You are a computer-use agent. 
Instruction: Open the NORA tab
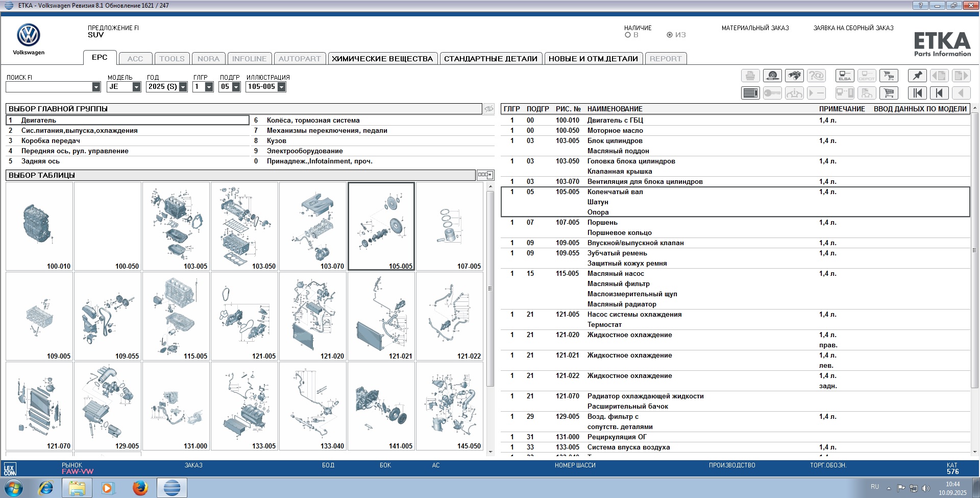[208, 59]
